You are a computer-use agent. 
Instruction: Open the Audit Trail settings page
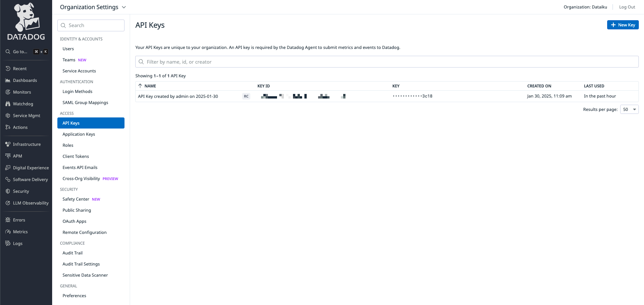(81, 264)
